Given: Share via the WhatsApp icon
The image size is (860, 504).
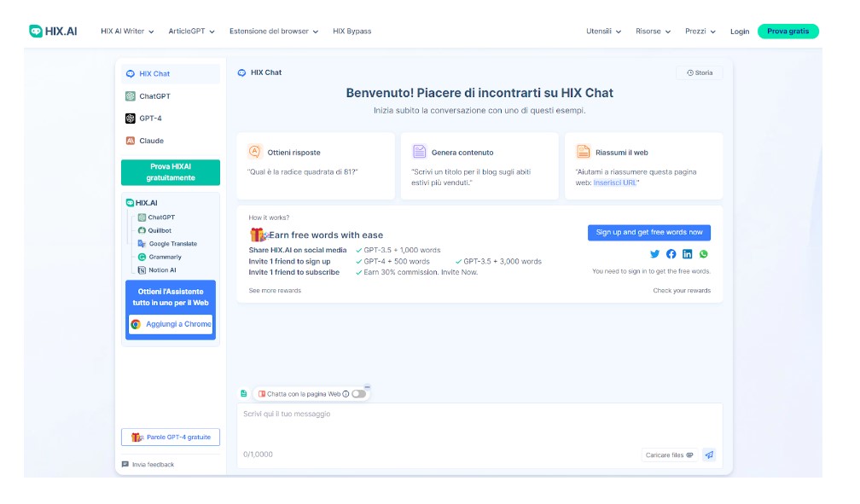Looking at the screenshot, I should pos(704,254).
